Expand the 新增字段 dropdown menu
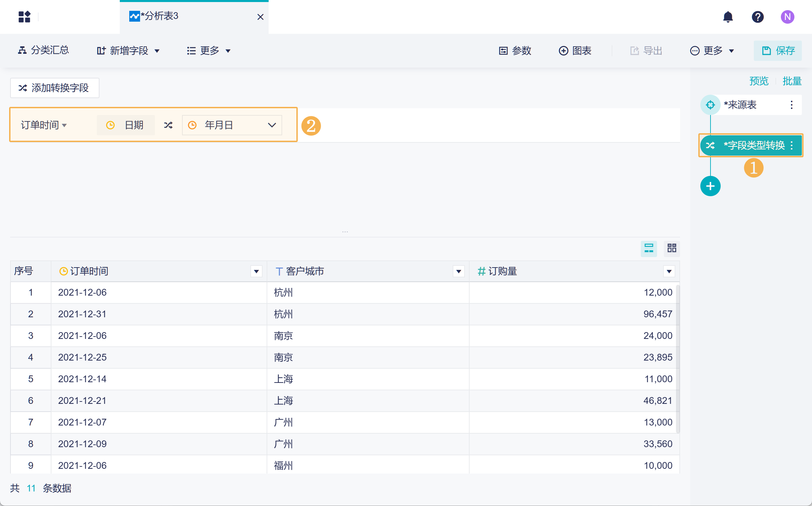Image resolution: width=812 pixels, height=506 pixels. (129, 51)
